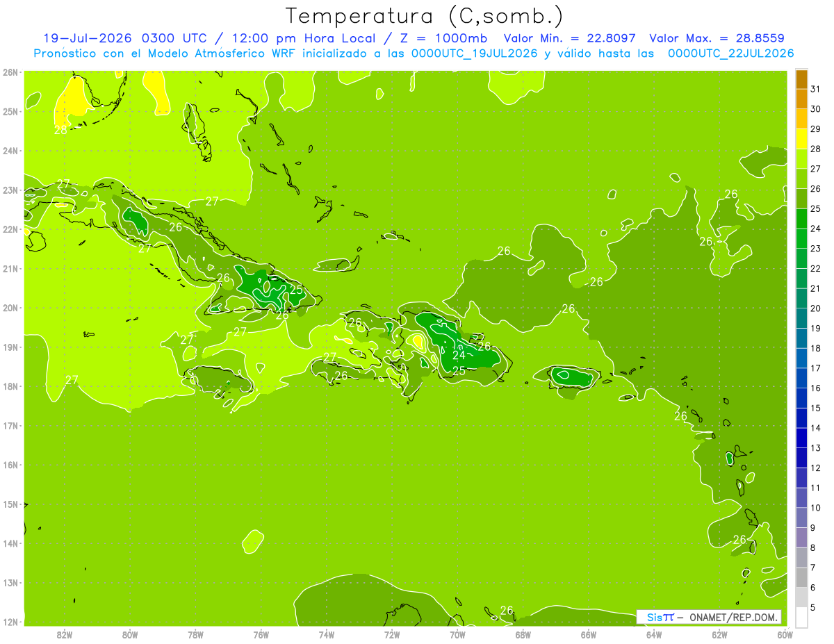Click the 21N latitude axis label

point(10,268)
